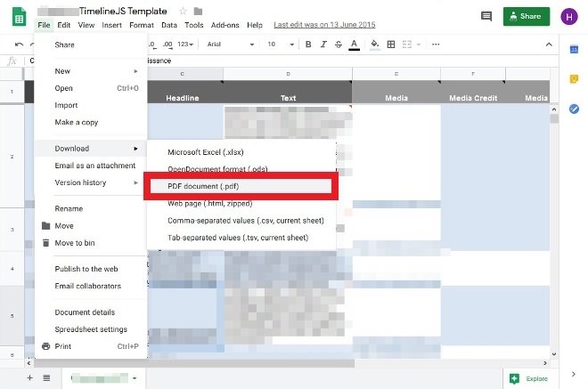This screenshot has width=588, height=389.
Task: Open the Data menu
Action: (169, 25)
